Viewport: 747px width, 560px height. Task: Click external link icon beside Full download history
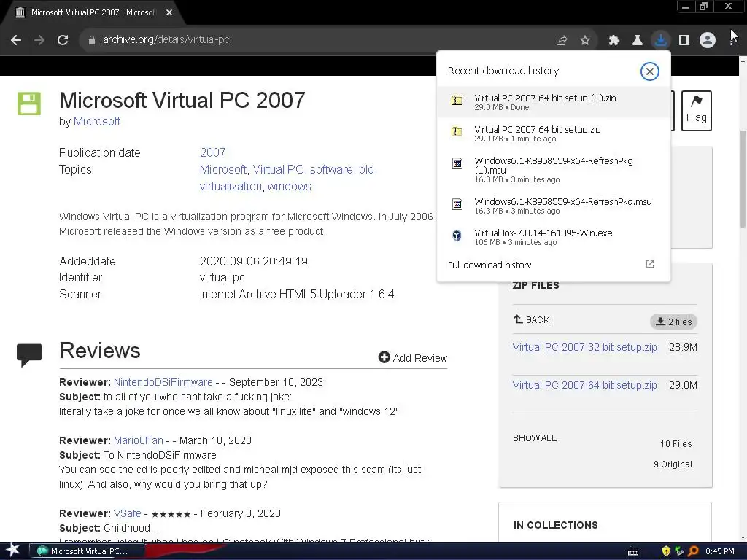(x=649, y=264)
